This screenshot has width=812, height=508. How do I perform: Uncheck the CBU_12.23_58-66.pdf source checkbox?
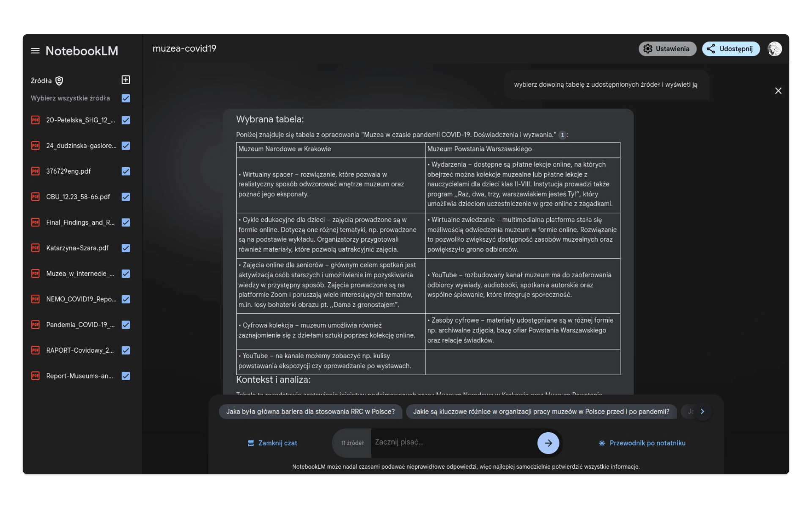126,197
